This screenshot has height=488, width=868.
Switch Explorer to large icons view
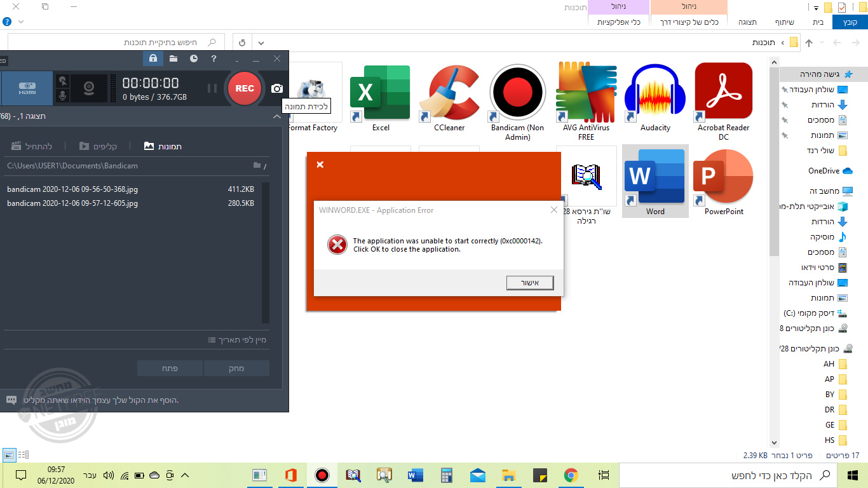click(x=9, y=455)
